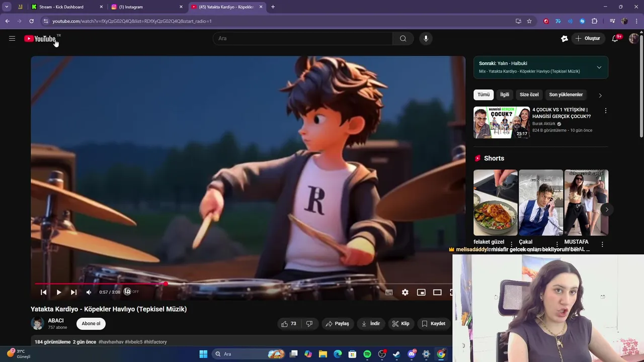This screenshot has height=362, width=644.
Task: Open a new browser tab
Action: pos(273,7)
